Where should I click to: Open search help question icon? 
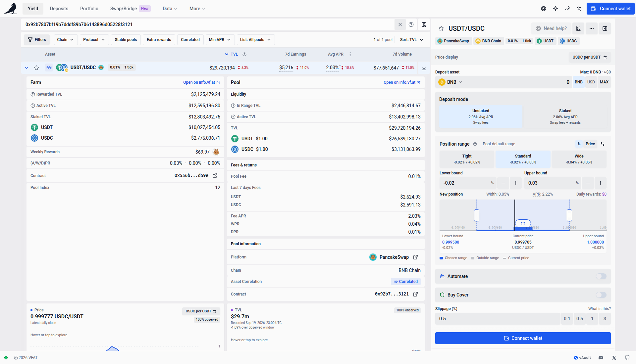point(411,24)
